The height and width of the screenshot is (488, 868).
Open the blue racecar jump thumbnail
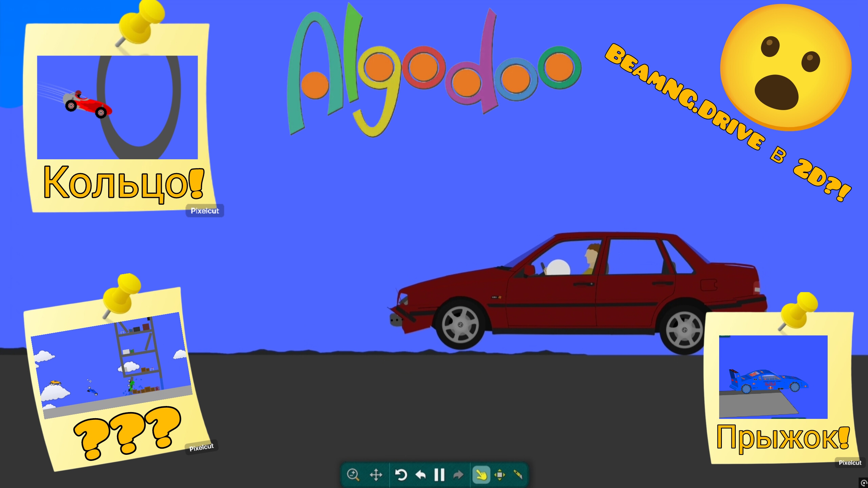point(773,377)
